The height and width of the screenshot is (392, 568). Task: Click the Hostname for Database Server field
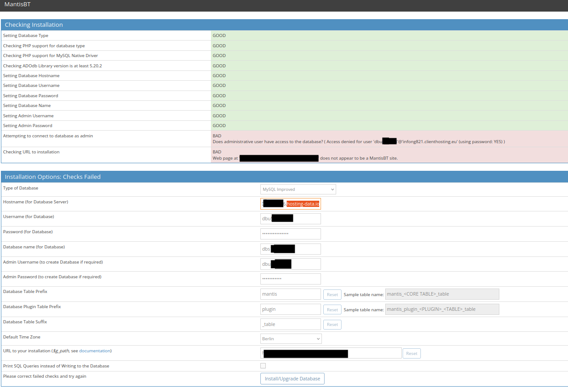[290, 203]
